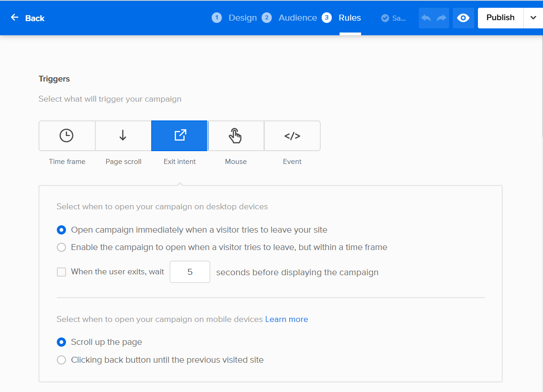Expand the Publish dropdown arrow
The image size is (543, 392).
(x=533, y=18)
